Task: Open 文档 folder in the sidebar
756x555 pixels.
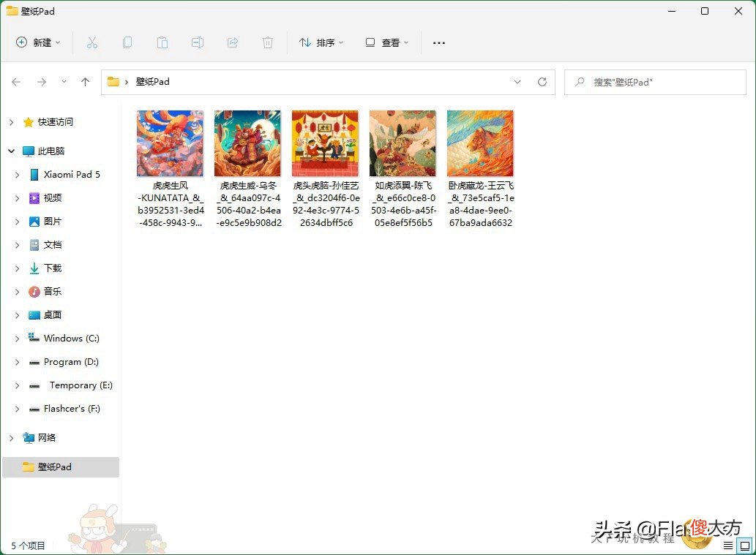Action: (53, 244)
